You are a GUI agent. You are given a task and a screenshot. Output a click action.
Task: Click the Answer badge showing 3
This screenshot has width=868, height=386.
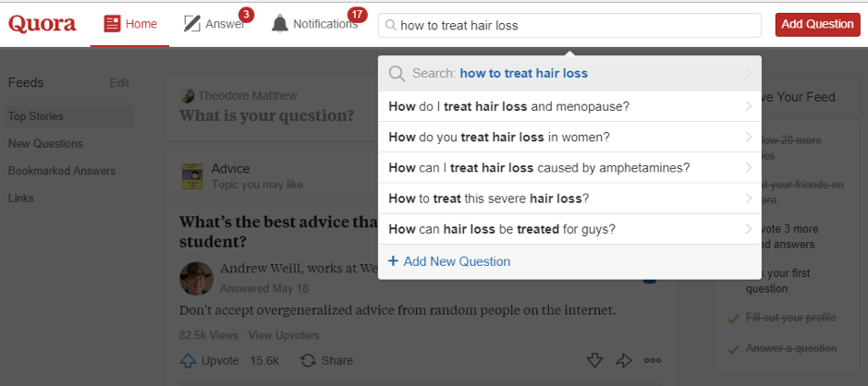coord(246,15)
